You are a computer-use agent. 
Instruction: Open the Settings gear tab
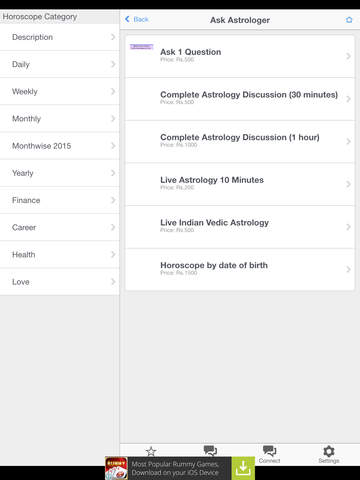[x=329, y=454]
